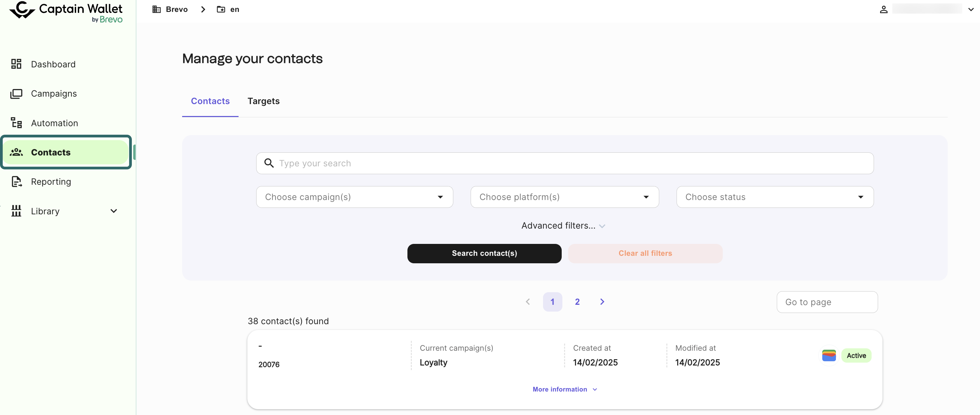Switch to the Targets tab
The image size is (980, 415).
[263, 101]
